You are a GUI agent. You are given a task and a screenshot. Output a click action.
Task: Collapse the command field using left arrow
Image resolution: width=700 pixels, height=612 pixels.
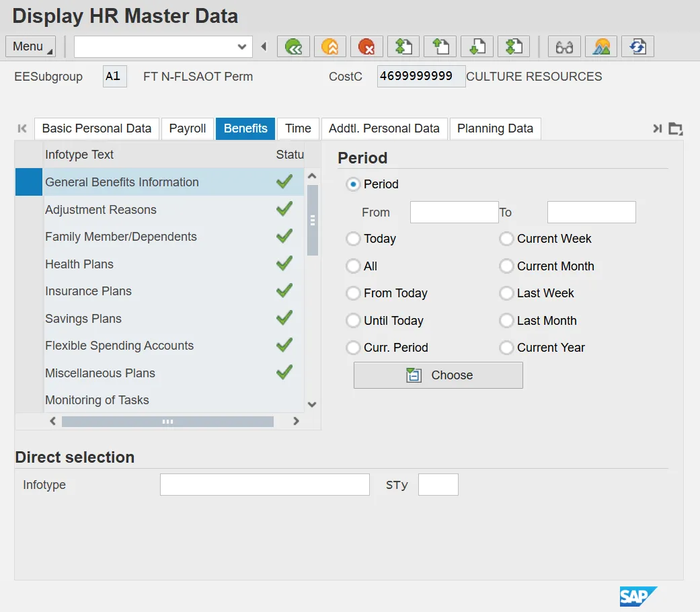[x=264, y=46]
